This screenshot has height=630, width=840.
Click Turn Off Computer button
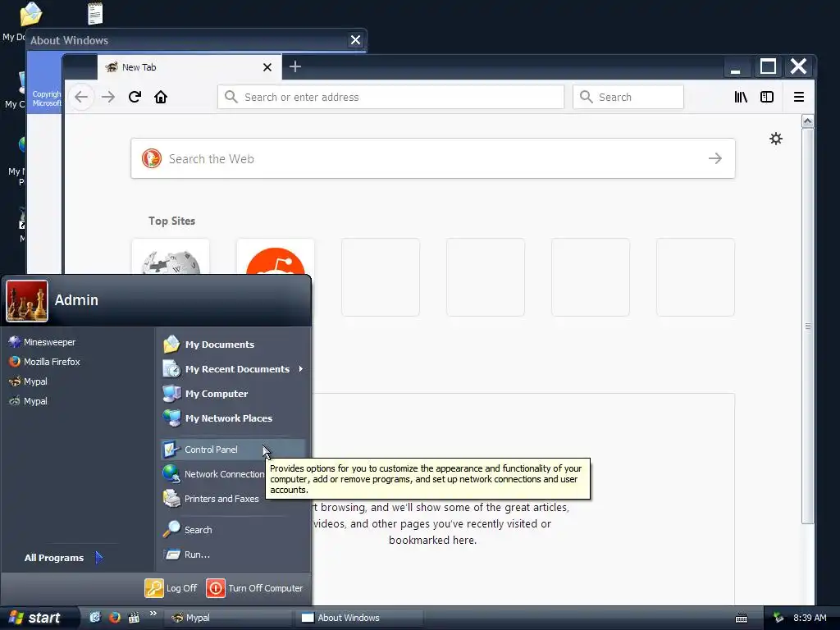point(254,588)
